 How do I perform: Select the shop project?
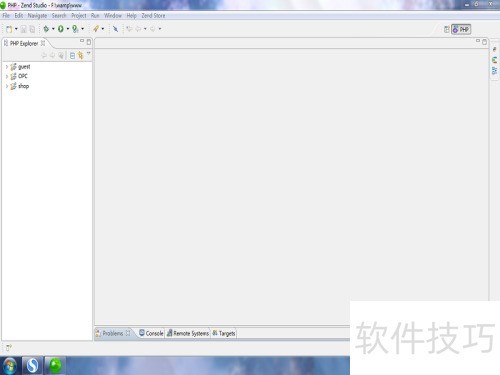coord(23,86)
